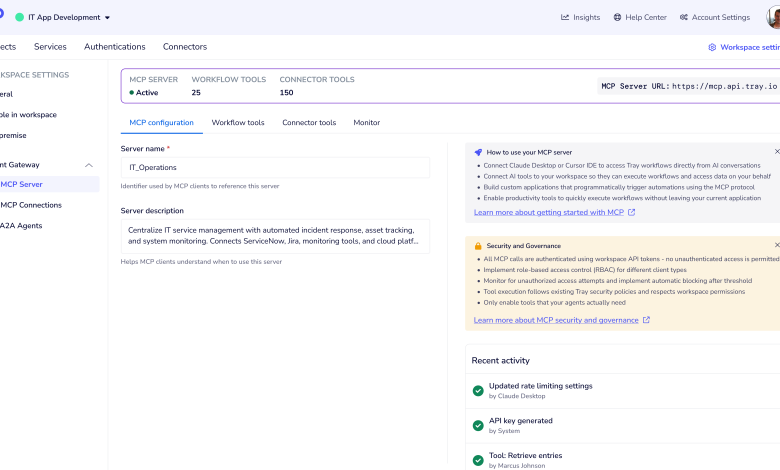Screen dimensions: 780x470
Task: Dismiss the Security and Governance notice
Action: coord(777,245)
